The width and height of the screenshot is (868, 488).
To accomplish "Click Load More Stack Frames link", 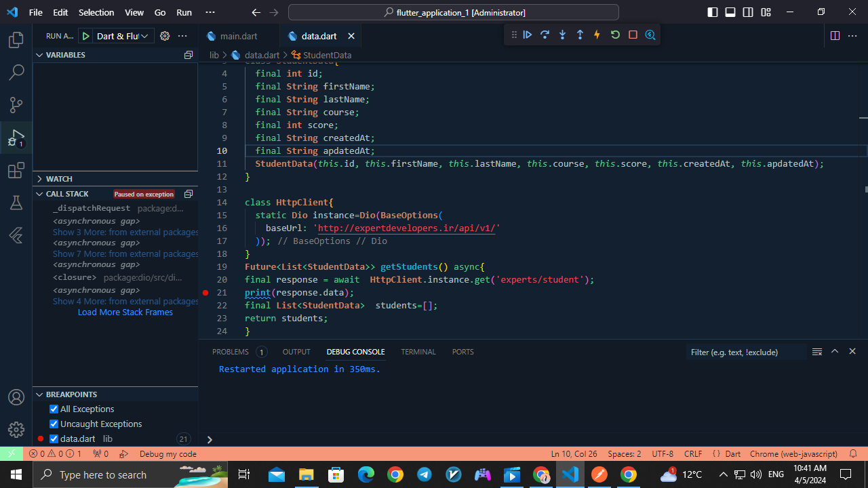I will (125, 312).
